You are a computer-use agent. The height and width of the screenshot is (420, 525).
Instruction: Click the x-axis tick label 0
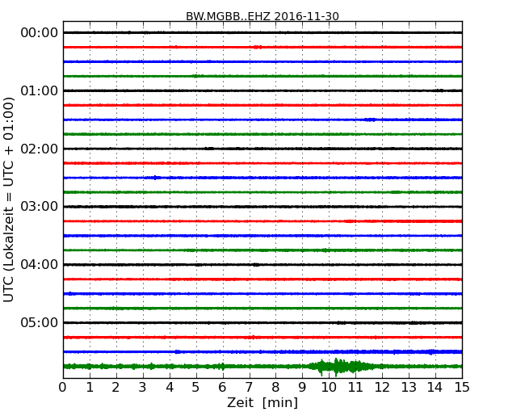[63, 387]
